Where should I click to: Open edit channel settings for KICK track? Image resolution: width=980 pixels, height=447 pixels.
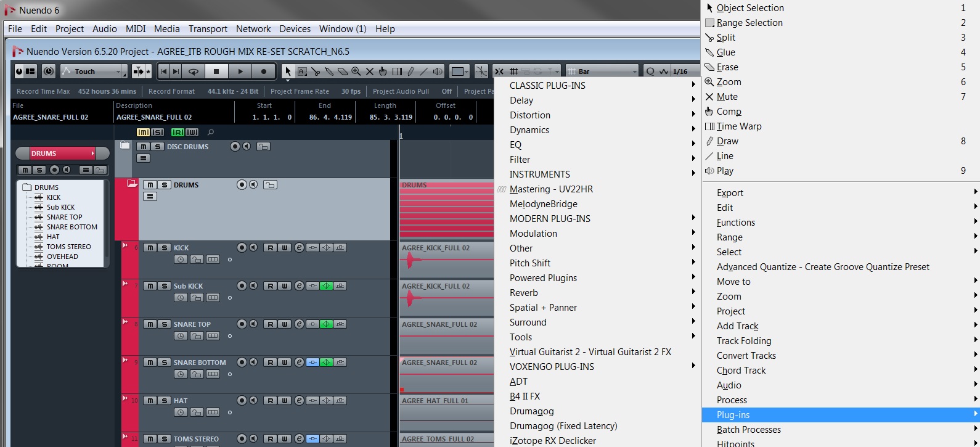[299, 248]
